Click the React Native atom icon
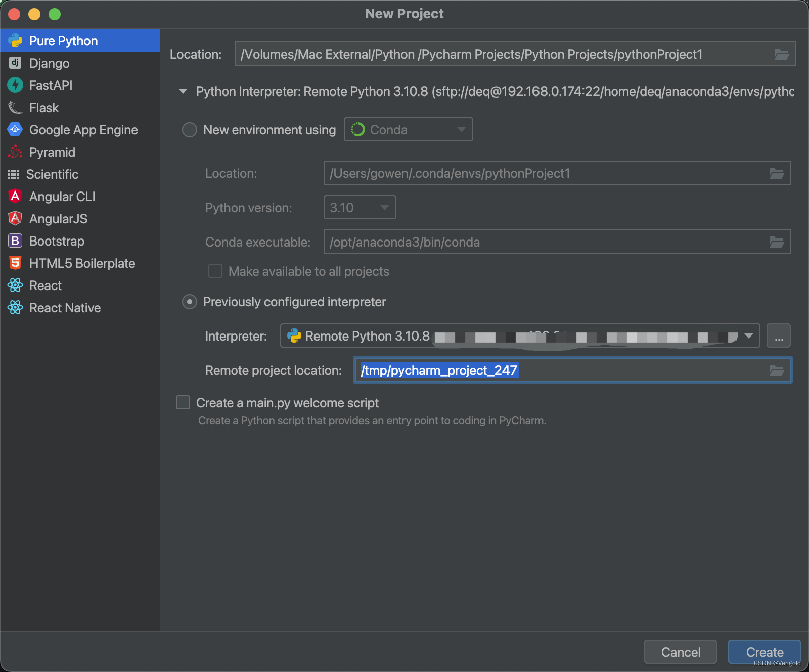The image size is (809, 672). tap(15, 307)
